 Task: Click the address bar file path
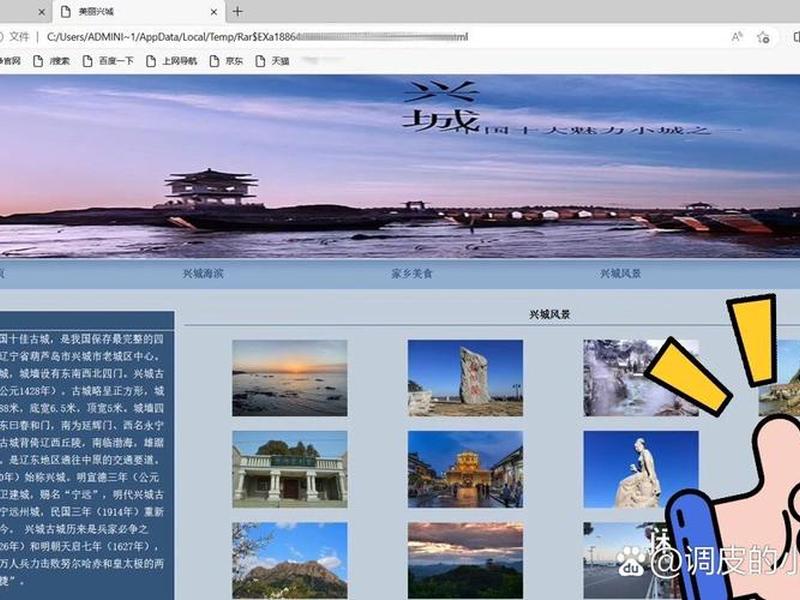(x=257, y=37)
